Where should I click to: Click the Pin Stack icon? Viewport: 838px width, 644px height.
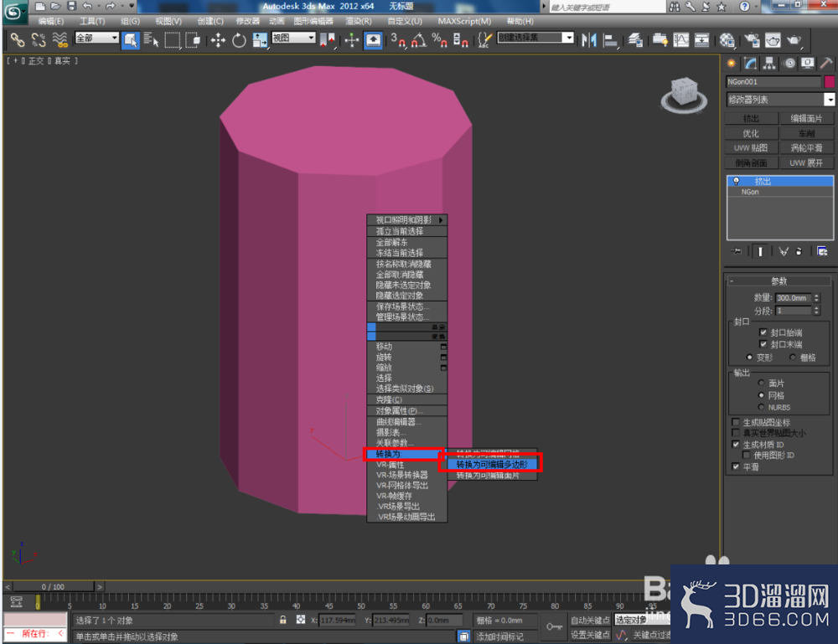pyautogui.click(x=737, y=251)
